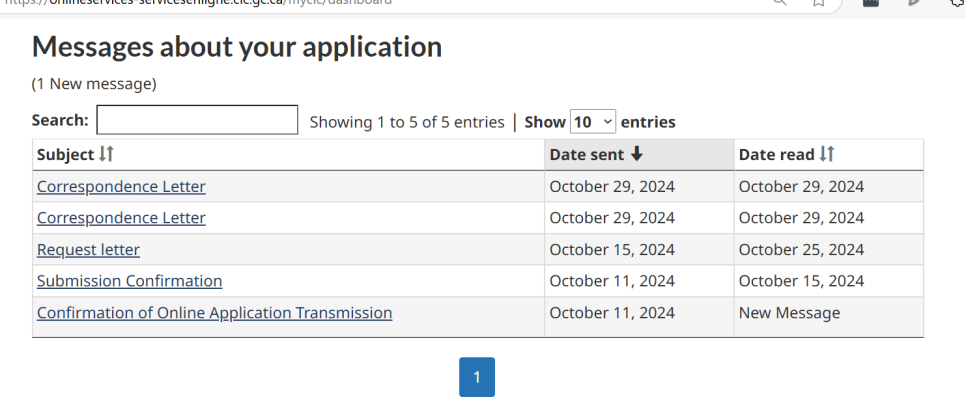This screenshot has height=410, width=966.
Task: Open Confirmation of Online Application Transmission
Action: (x=214, y=313)
